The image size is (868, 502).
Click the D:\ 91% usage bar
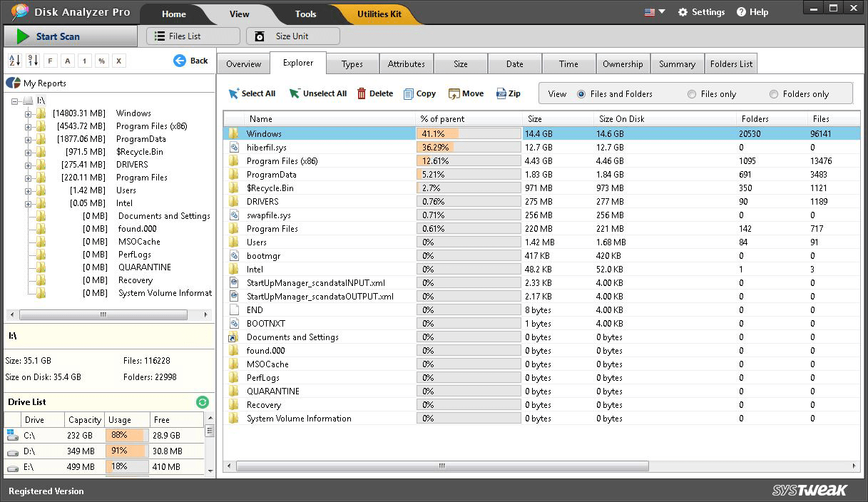pyautogui.click(x=127, y=451)
